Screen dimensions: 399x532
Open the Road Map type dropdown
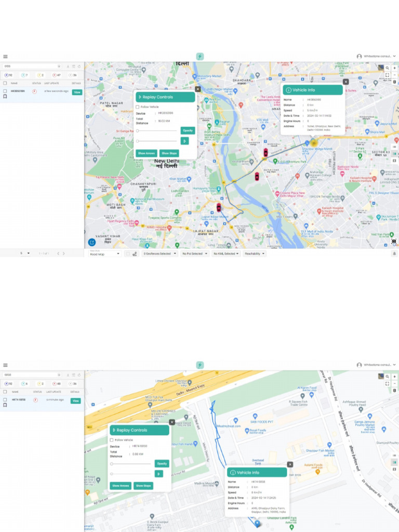coord(104,254)
